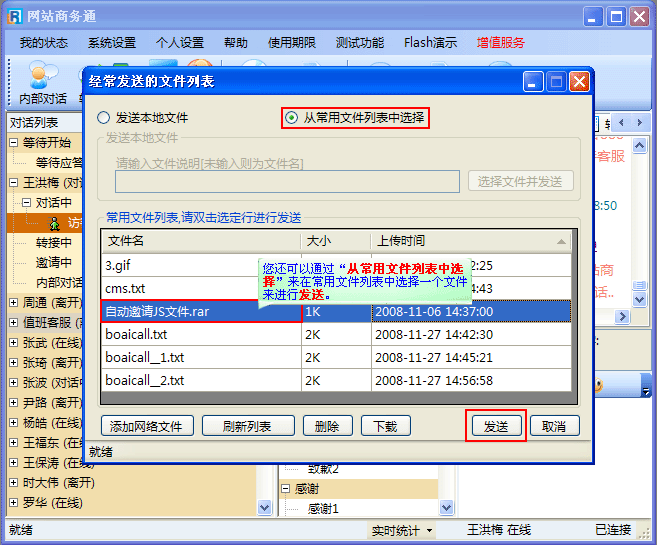The image size is (657, 545).
Task: Select the boaicall__1.txt file row
Action: [200, 358]
